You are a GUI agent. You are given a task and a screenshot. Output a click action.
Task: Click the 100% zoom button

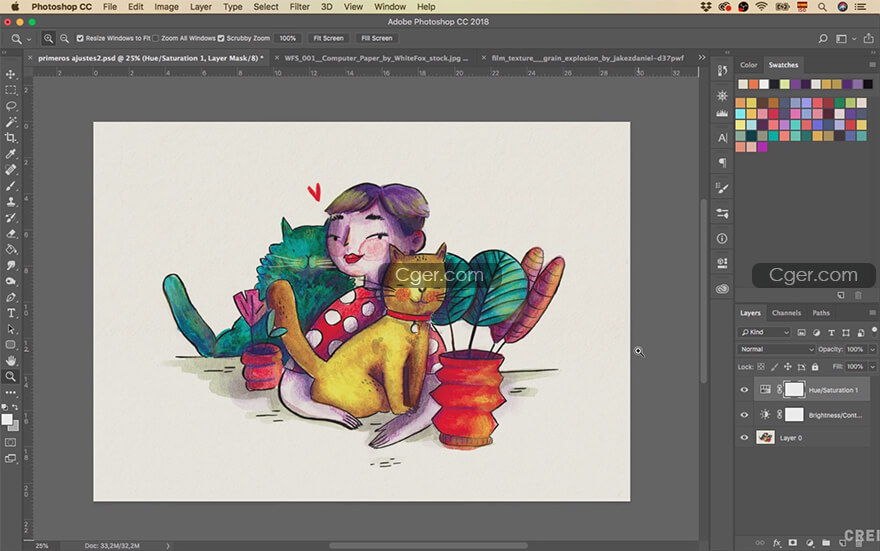(x=287, y=38)
